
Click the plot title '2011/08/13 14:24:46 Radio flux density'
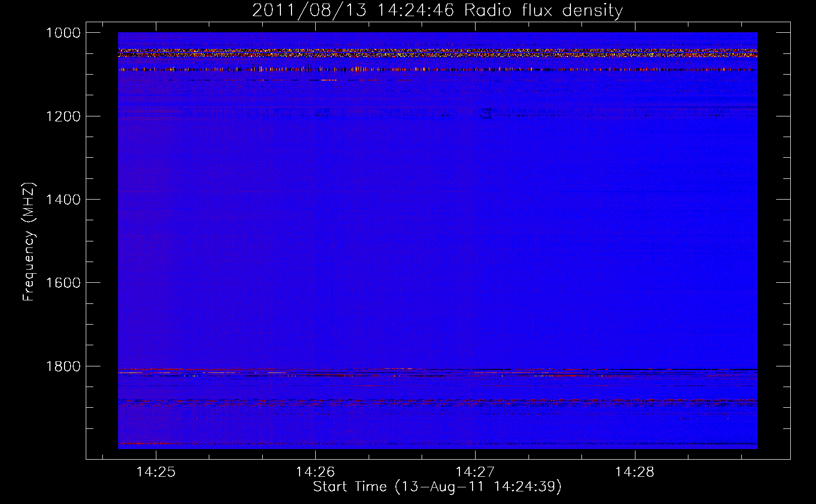click(437, 10)
